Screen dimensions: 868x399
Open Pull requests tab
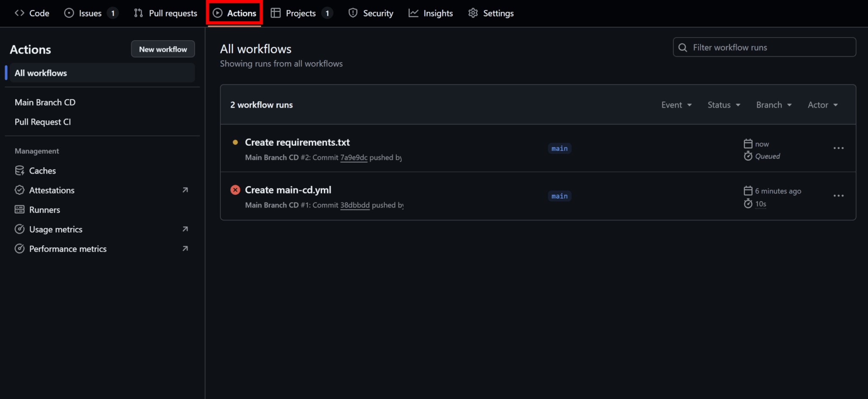(166, 13)
